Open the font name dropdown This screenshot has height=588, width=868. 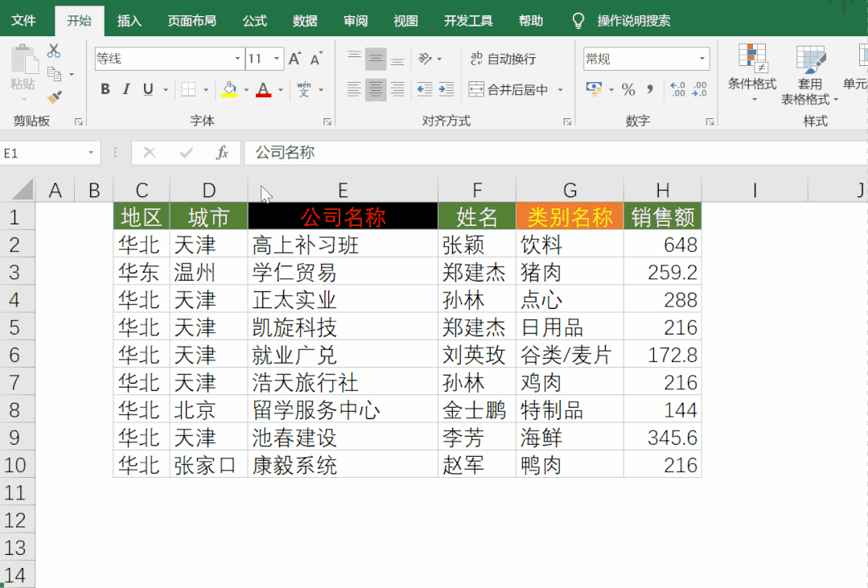point(237,58)
